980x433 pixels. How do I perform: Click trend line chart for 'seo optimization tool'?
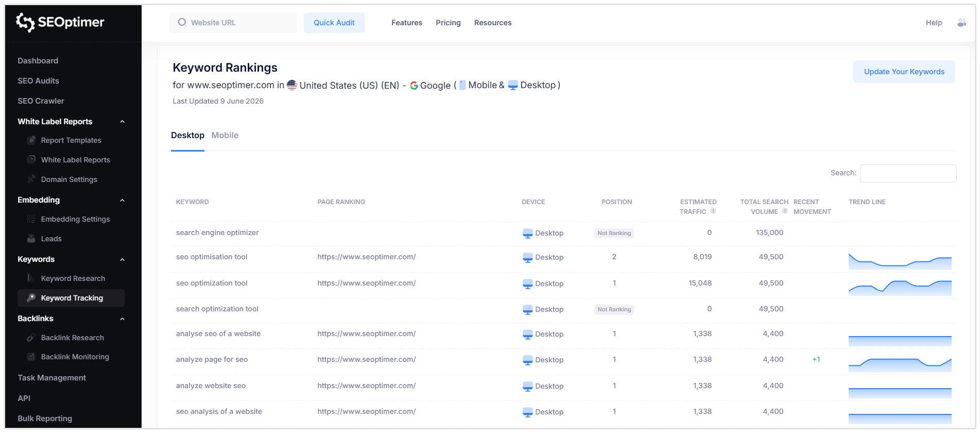click(900, 288)
